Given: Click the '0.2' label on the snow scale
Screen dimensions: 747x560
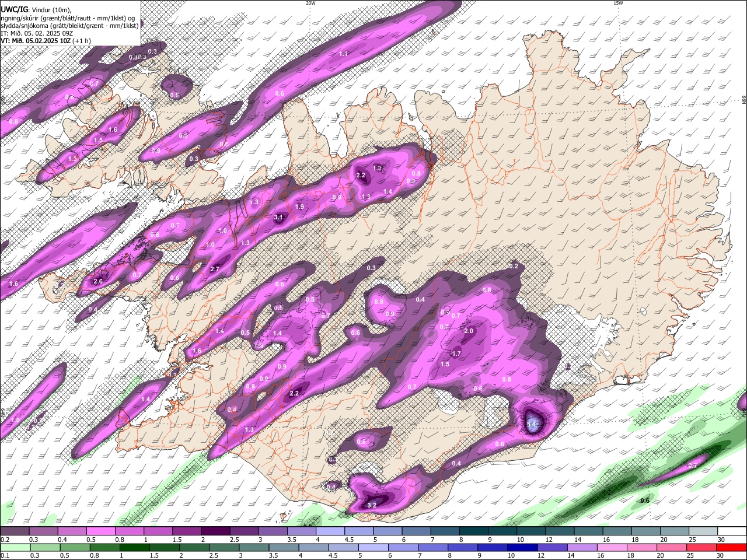Looking at the screenshot, I should (x=4, y=540).
